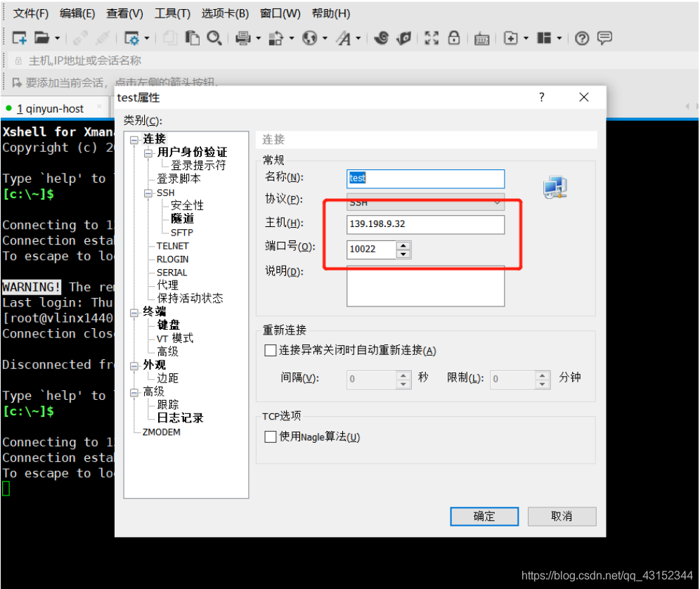Click the session Properties gear icon

coord(131,39)
